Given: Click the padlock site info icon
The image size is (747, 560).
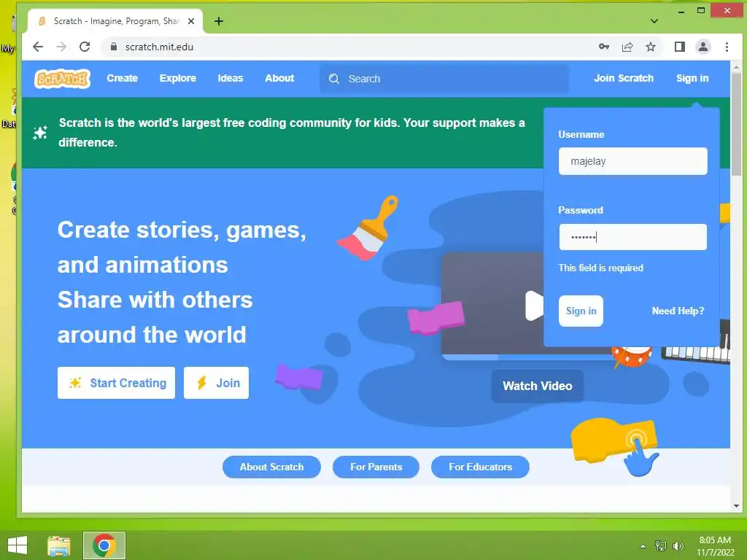Looking at the screenshot, I should click(x=113, y=47).
